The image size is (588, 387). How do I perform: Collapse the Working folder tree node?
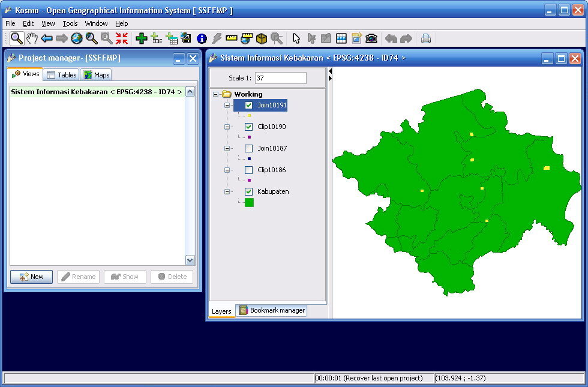(x=216, y=94)
